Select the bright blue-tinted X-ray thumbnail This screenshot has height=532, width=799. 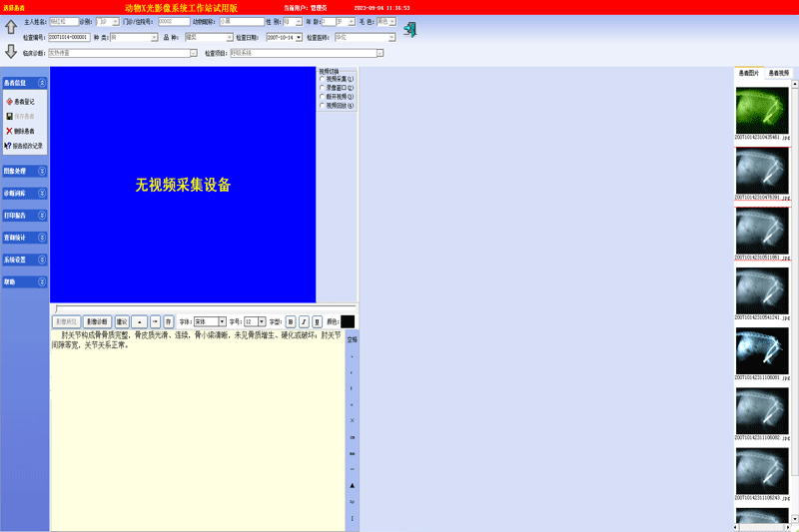pyautogui.click(x=762, y=350)
